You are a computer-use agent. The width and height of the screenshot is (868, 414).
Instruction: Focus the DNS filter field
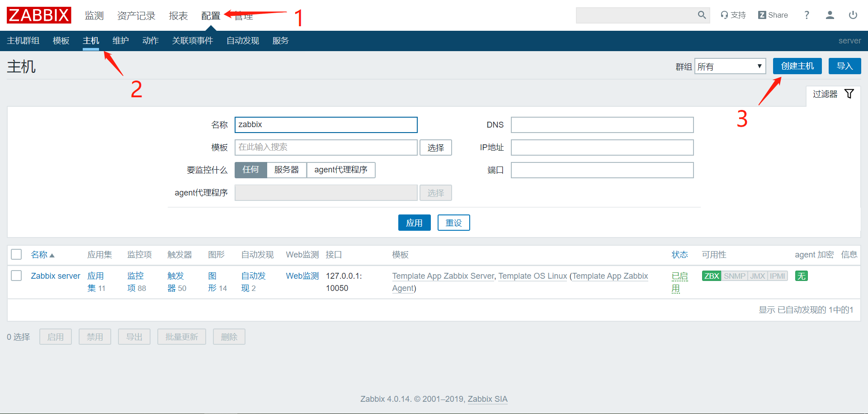(x=602, y=125)
